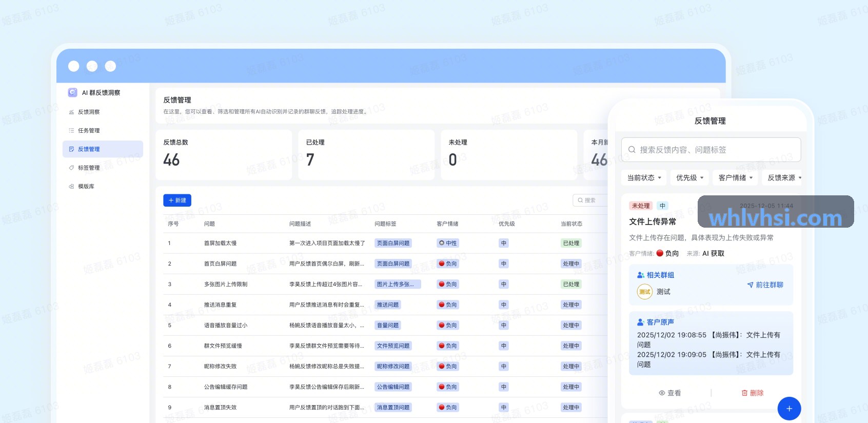Click the desktop table 搜索 field
This screenshot has width=868, height=423.
pos(590,200)
